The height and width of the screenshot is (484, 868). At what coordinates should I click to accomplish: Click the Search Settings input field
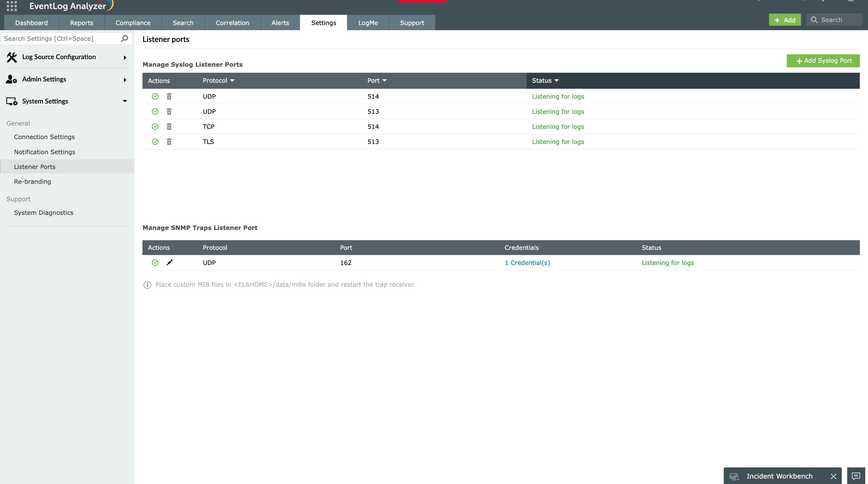coord(61,38)
